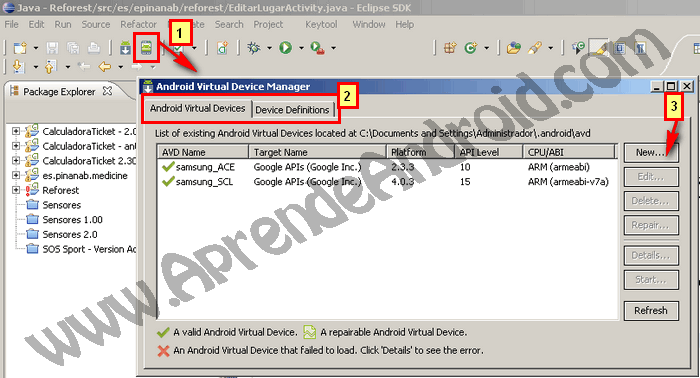
Task: Open the File menu
Action: point(11,25)
